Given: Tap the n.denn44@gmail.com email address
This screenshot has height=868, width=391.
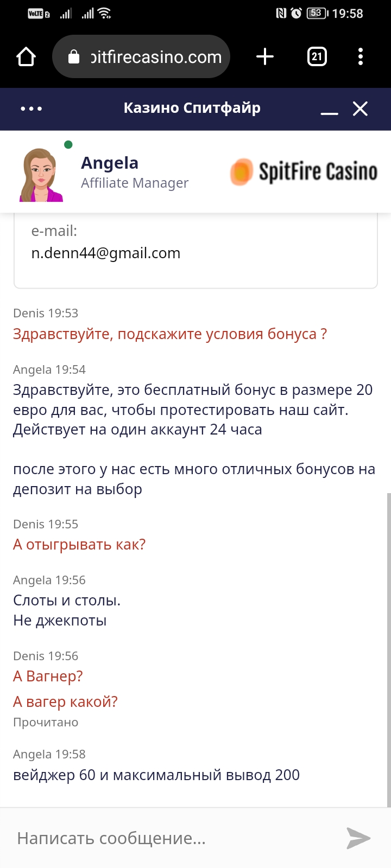Looking at the screenshot, I should [x=106, y=253].
